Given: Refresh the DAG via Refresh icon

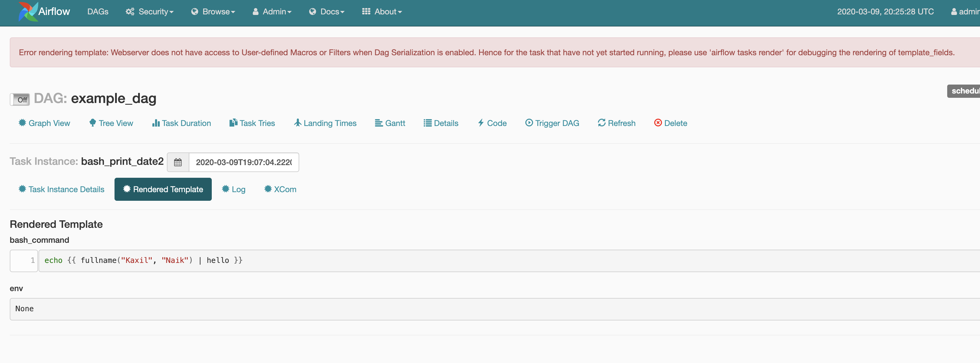Looking at the screenshot, I should 601,123.
